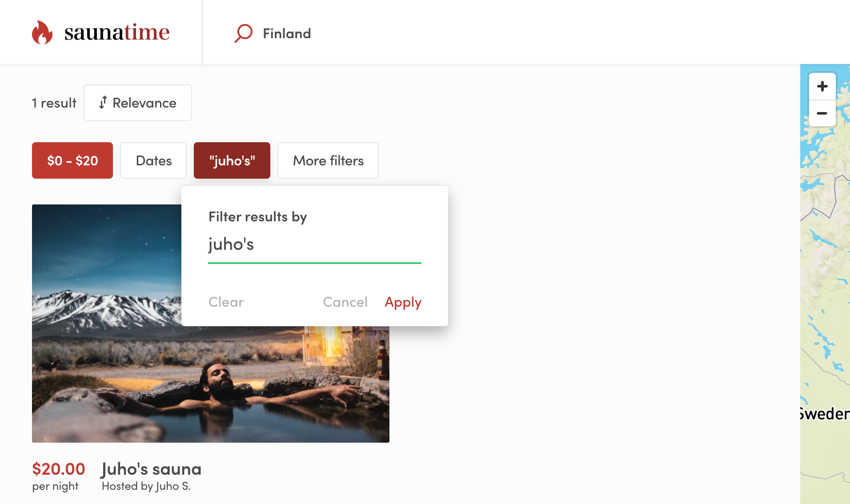Click the Hosted by Juho S. text
Screen dimensions: 850x504
146,486
